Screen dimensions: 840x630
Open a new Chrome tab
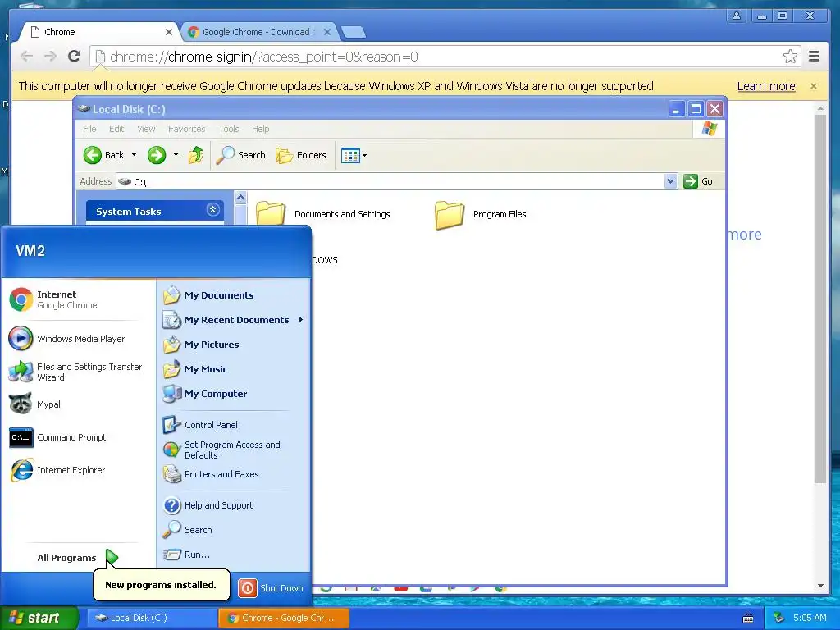354,32
